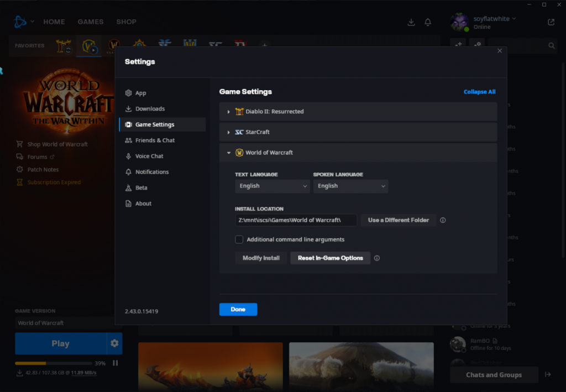Screen dimensions: 566x392
Task: Open the dragon news thumbnail
Action: click(211, 367)
